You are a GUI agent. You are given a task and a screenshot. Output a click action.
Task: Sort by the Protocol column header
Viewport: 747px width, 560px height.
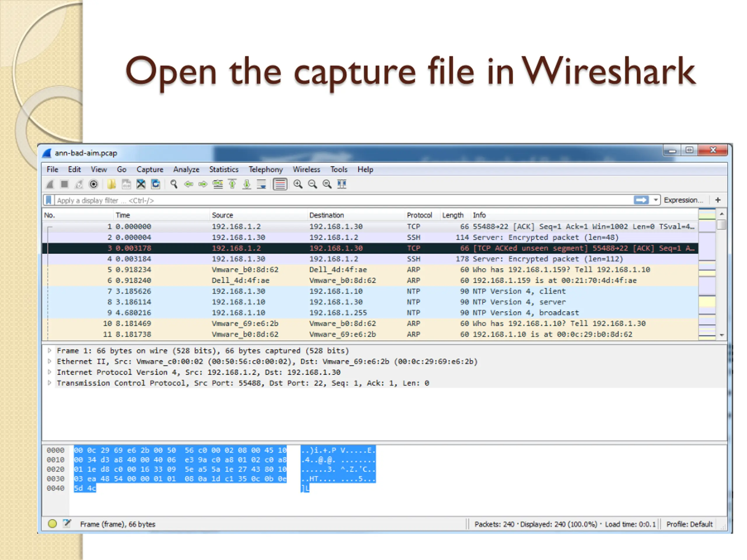[422, 215]
